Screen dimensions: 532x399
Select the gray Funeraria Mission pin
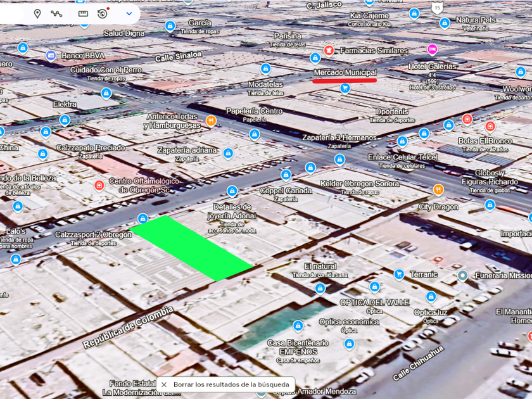[463, 275]
